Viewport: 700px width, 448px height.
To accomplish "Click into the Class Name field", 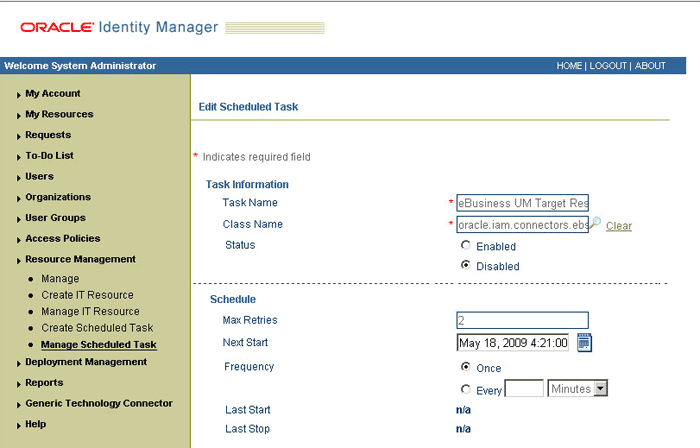I will (x=522, y=224).
